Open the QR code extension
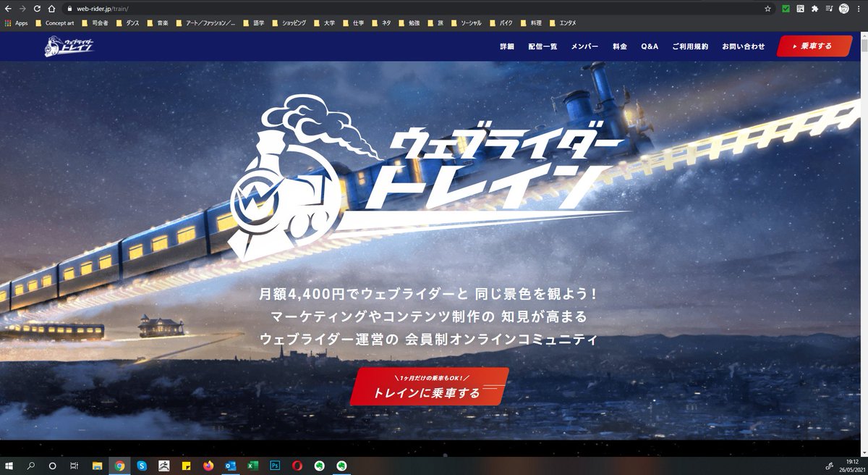This screenshot has width=868, height=475. 800,9
